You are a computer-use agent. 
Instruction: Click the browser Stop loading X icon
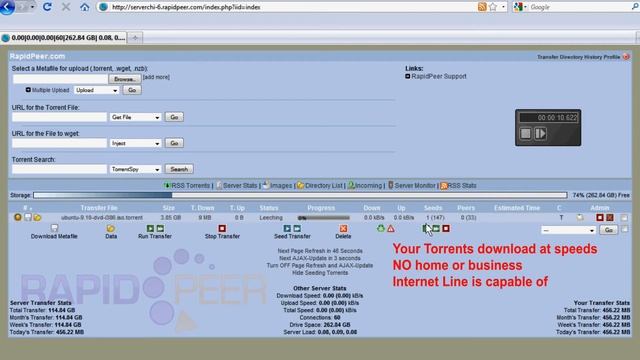point(66,7)
